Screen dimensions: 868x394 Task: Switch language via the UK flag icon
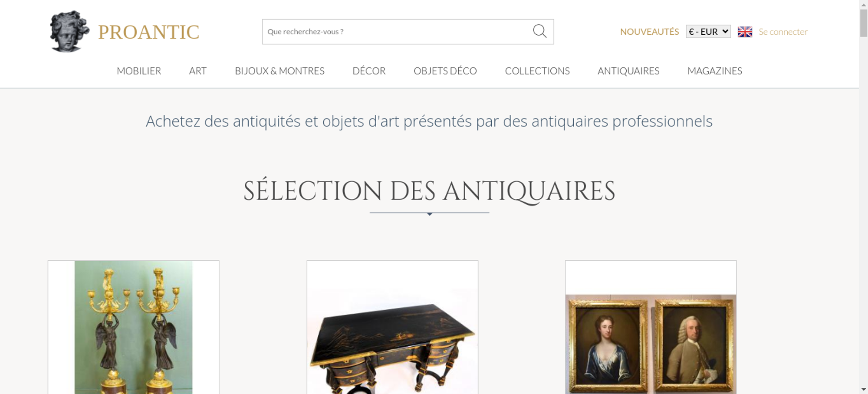click(745, 32)
